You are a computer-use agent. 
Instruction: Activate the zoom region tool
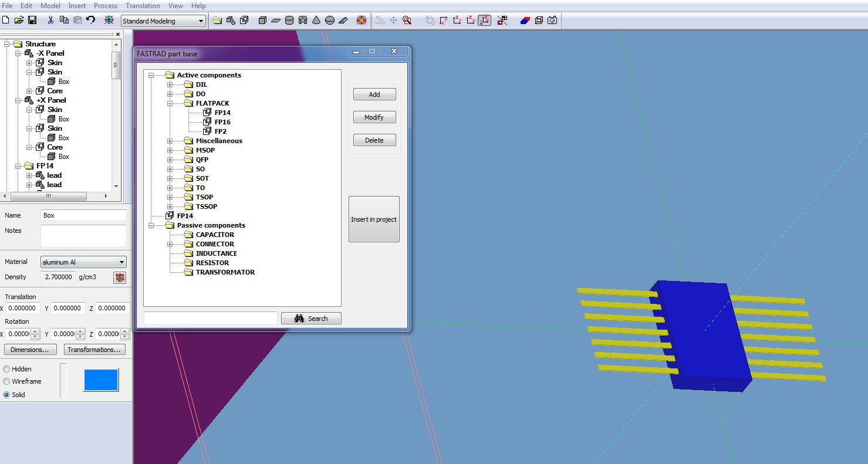[x=407, y=21]
